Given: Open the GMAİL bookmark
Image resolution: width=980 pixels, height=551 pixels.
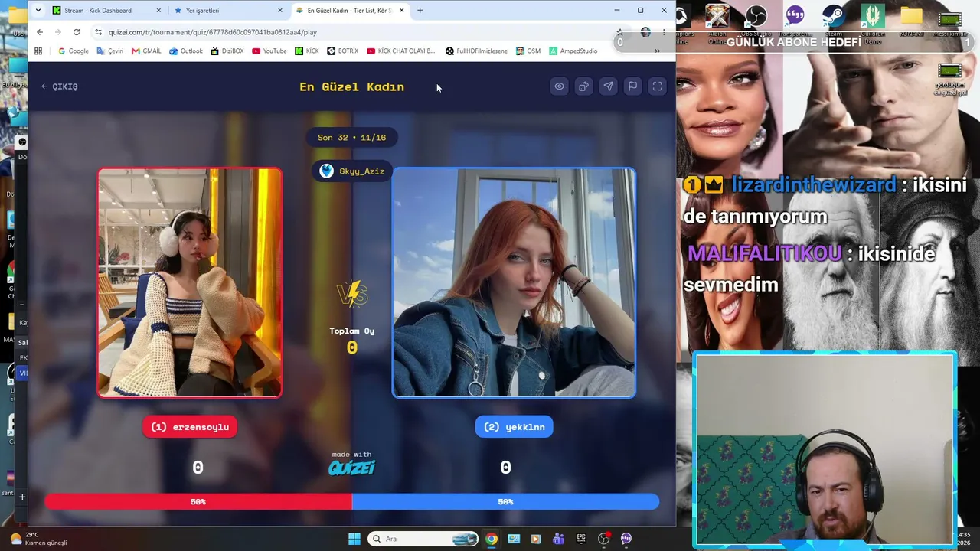Looking at the screenshot, I should pyautogui.click(x=146, y=51).
